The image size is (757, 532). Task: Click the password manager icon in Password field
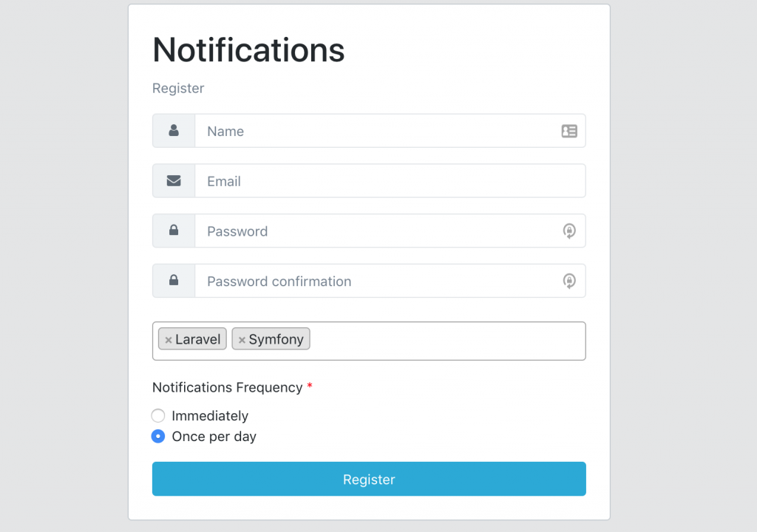(x=569, y=231)
